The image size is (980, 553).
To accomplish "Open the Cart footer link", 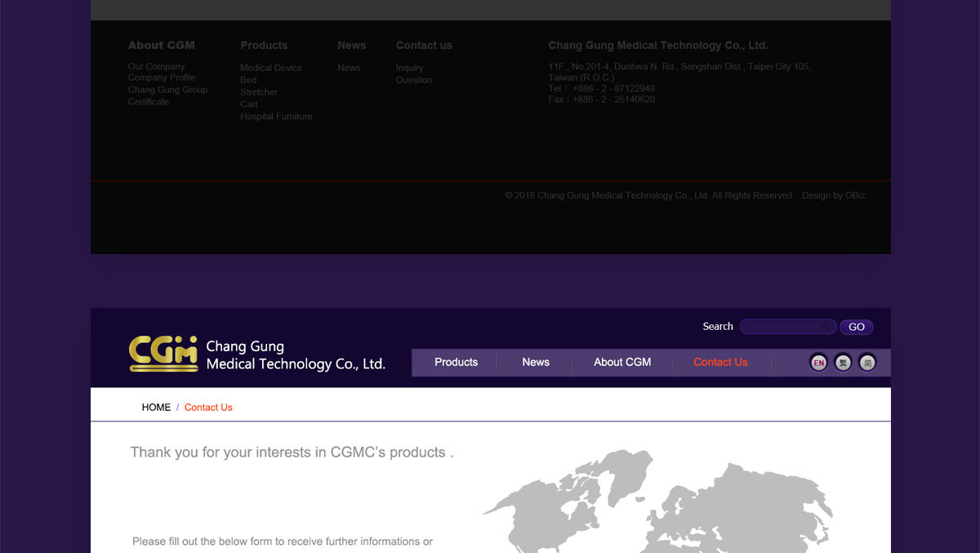I will tap(249, 105).
